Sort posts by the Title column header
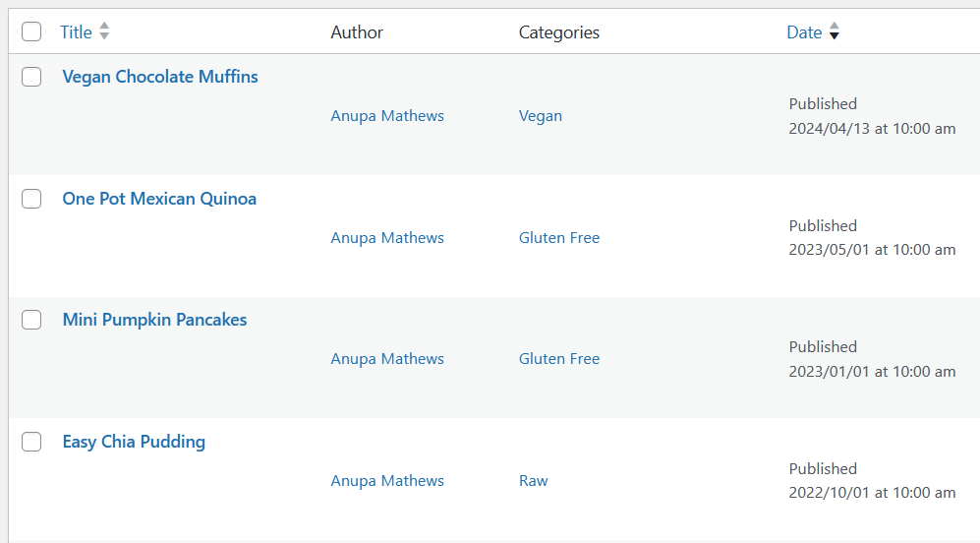The height and width of the screenshot is (543, 980). [76, 31]
